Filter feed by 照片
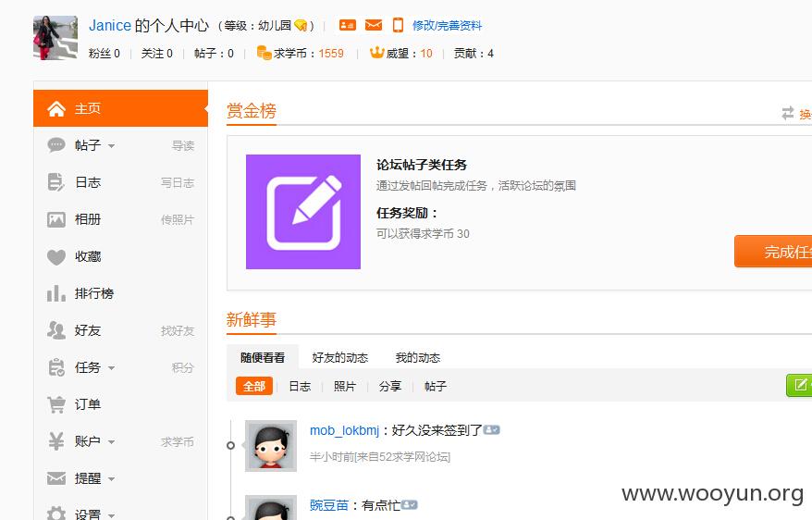The height and width of the screenshot is (520, 812). tap(345, 387)
